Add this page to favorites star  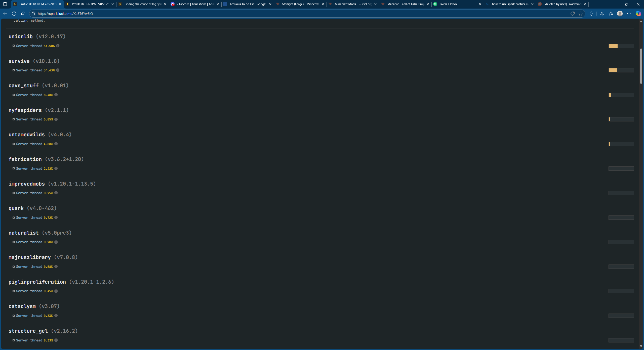tap(581, 14)
